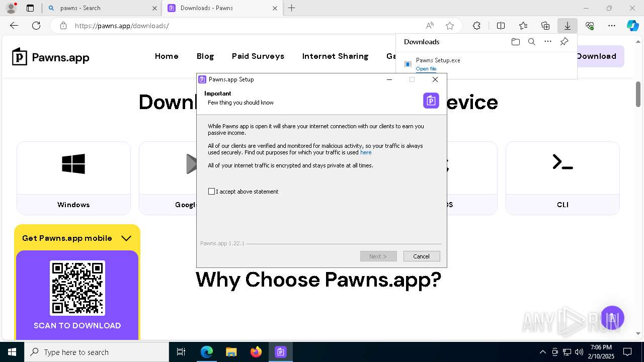Launch the Copilot sidebar
Screen dimensions: 644x362
click(633, 26)
